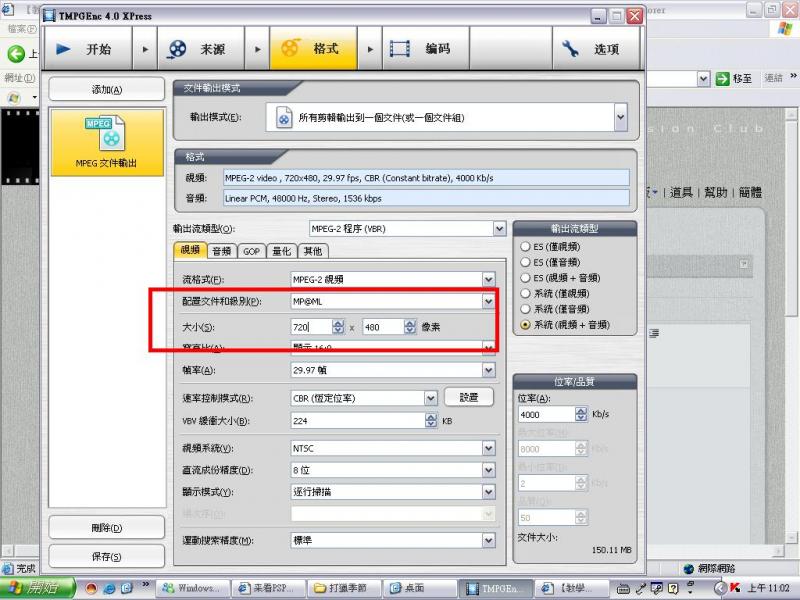Screen dimensions: 800x600
Task: Click the width 720 spinner arrows
Action: click(338, 327)
